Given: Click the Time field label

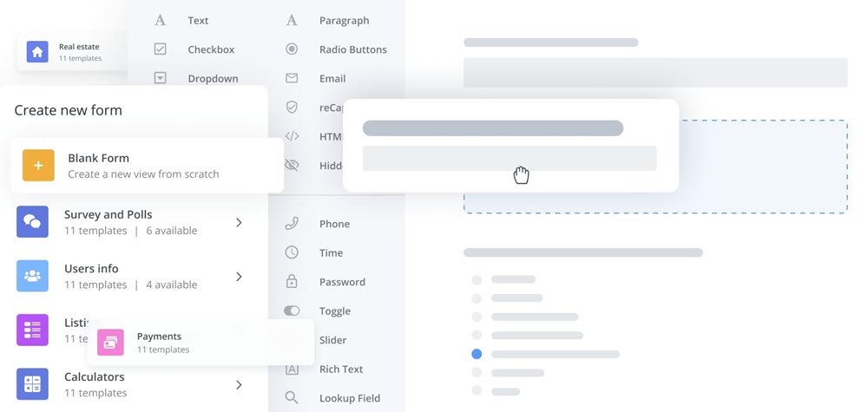Looking at the screenshot, I should point(331,252).
